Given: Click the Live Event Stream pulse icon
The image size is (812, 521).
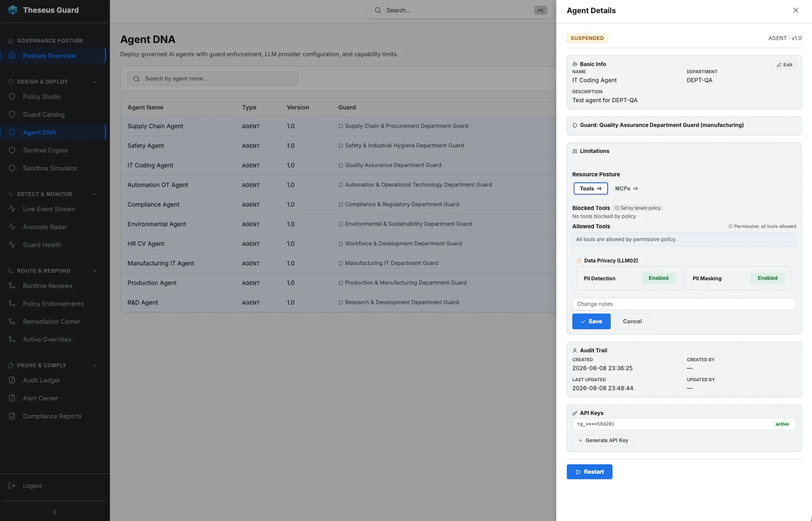Looking at the screenshot, I should coord(12,209).
